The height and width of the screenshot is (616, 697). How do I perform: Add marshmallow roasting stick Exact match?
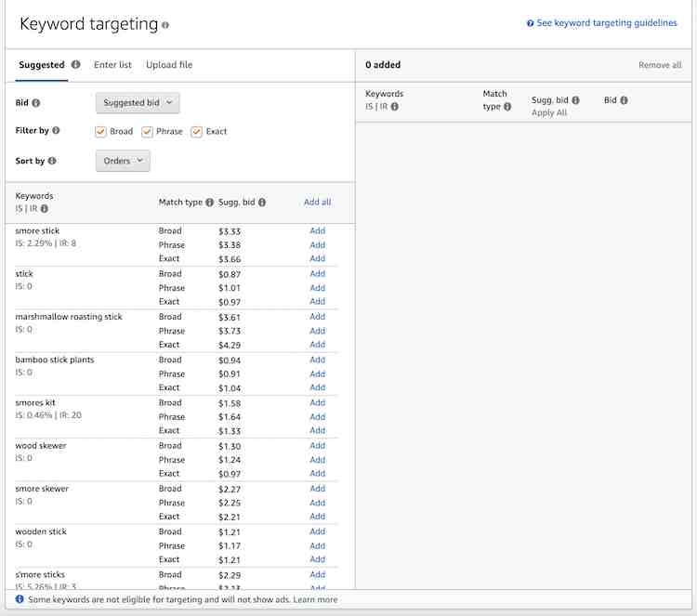tap(318, 345)
